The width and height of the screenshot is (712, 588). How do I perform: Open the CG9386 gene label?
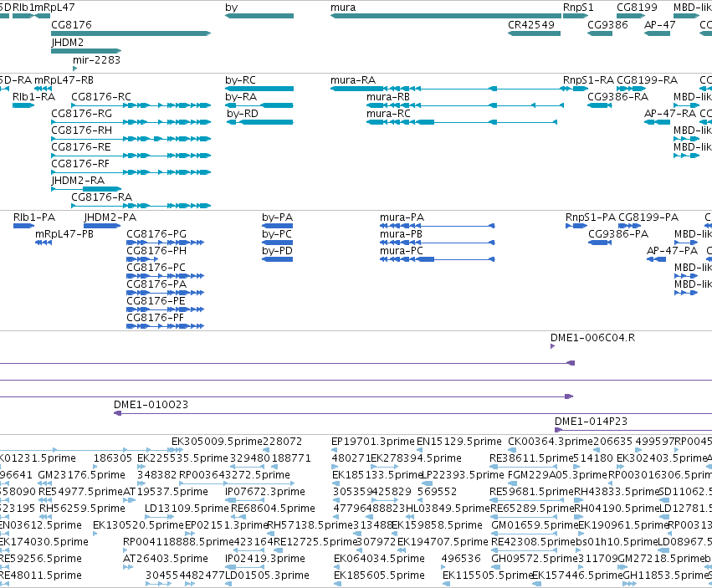[x=607, y=24]
